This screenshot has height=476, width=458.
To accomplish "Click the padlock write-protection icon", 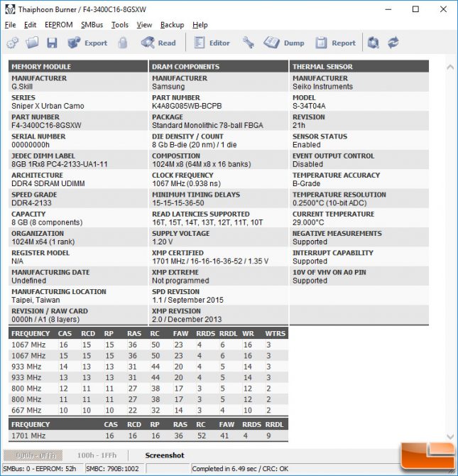I will coord(123,43).
